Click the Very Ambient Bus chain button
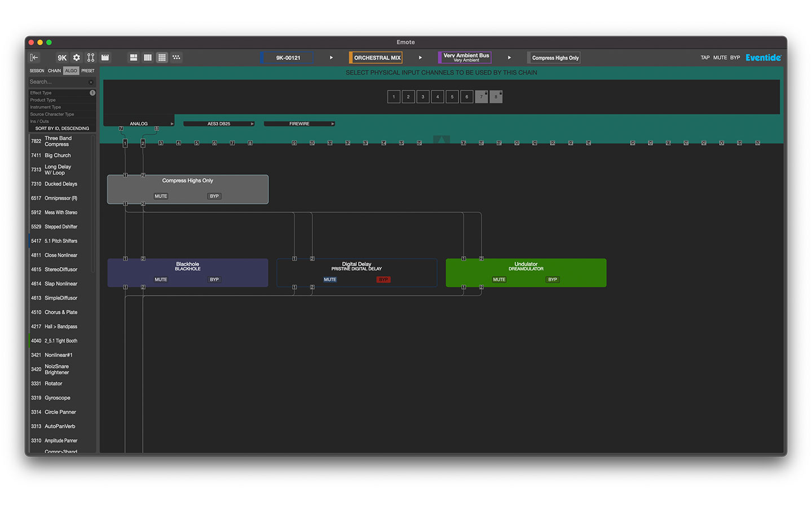Screen dimensions: 812x508 coord(465,58)
